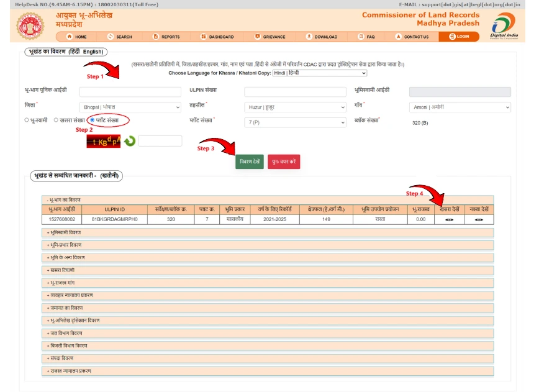Image resolution: width=539 pixels, height=392 pixels.
Task: Click the red पुनः चयन करें button
Action: pyautogui.click(x=284, y=162)
